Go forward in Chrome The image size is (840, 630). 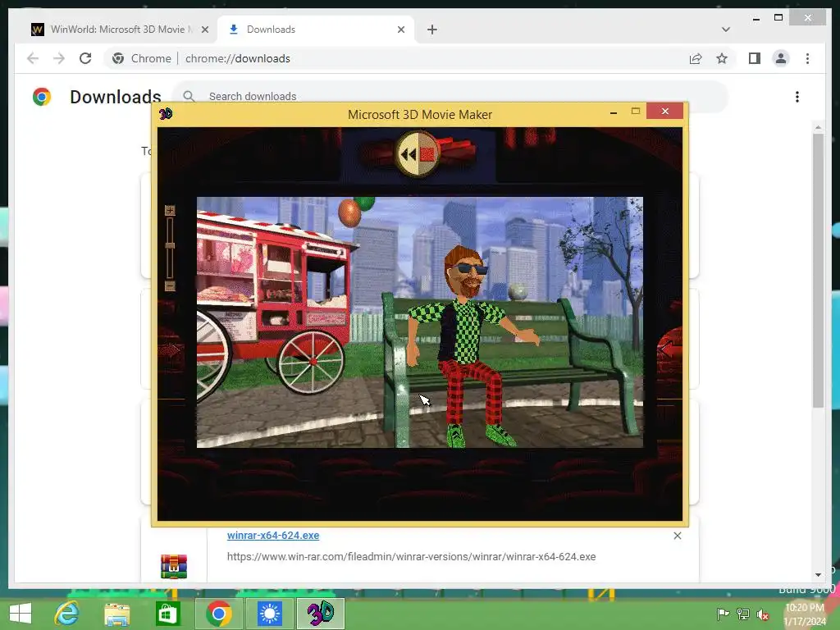pyautogui.click(x=59, y=58)
